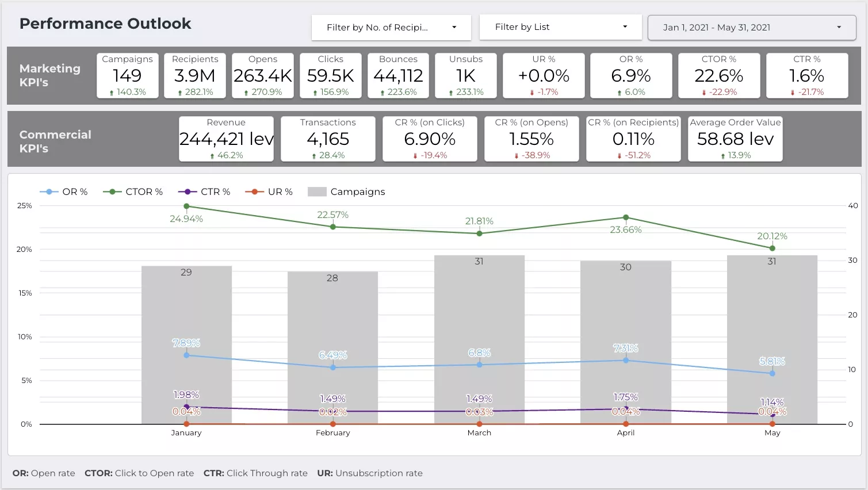Viewport: 868px width, 490px height.
Task: Click the gray Campaigns legend swatch
Action: 317,192
